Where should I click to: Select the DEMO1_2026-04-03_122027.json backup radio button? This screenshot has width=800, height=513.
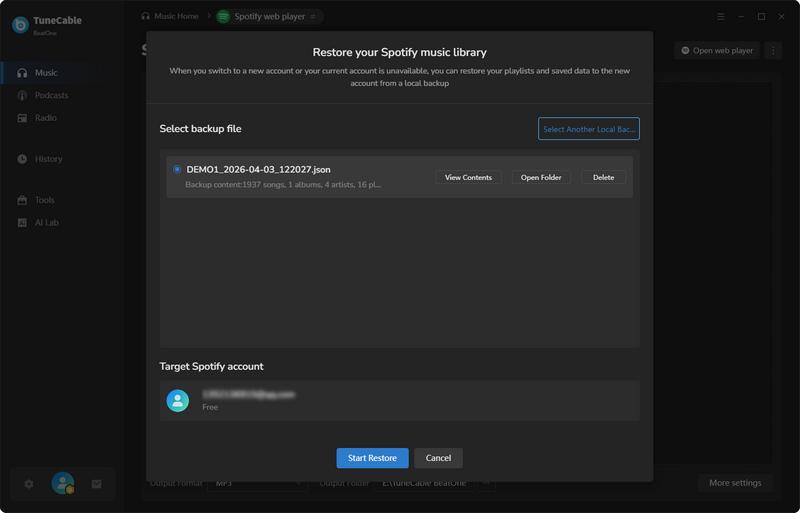[x=177, y=169]
